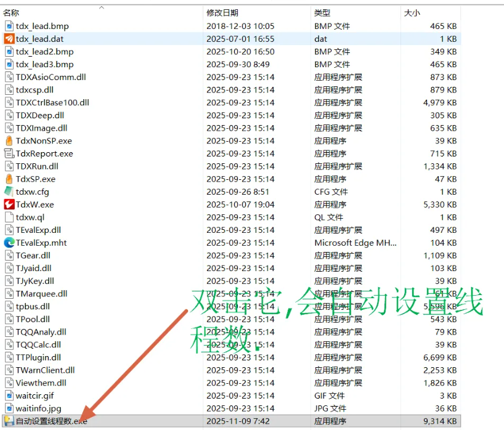Click the tdx_lead.bmp bitmap icon

click(x=9, y=26)
